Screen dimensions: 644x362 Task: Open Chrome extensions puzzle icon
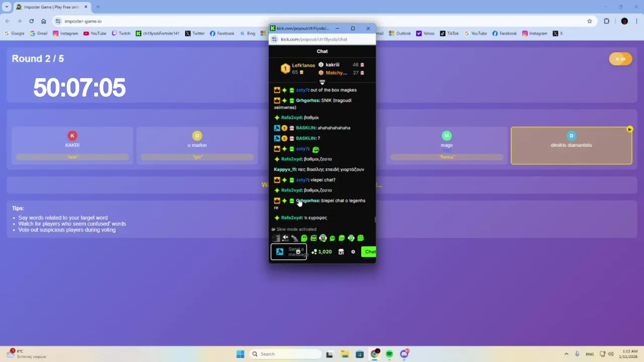pos(606,21)
